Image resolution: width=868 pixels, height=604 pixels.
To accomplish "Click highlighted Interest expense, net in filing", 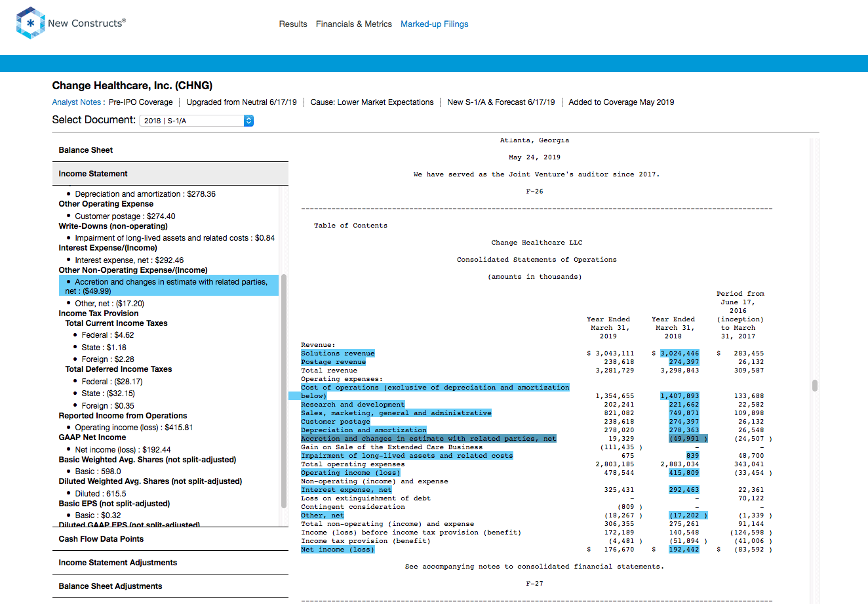I will coord(346,490).
